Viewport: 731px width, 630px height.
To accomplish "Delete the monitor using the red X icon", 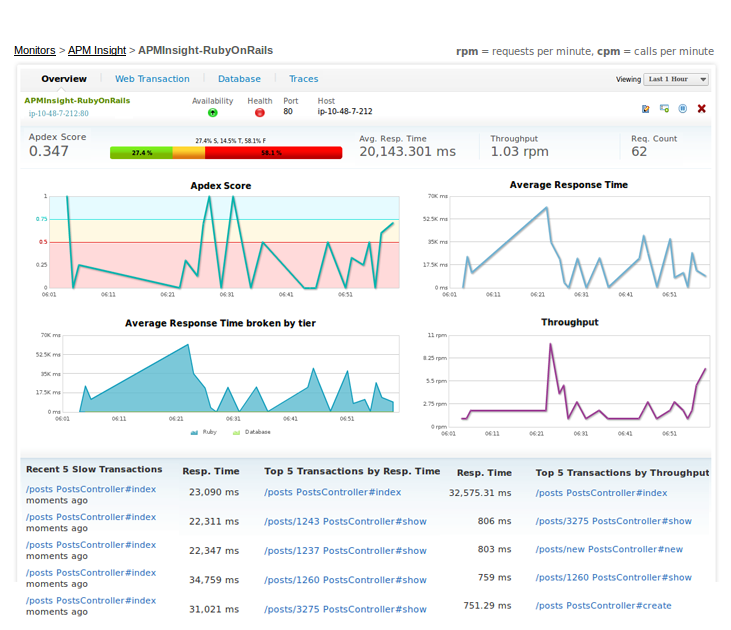I will pyautogui.click(x=702, y=109).
